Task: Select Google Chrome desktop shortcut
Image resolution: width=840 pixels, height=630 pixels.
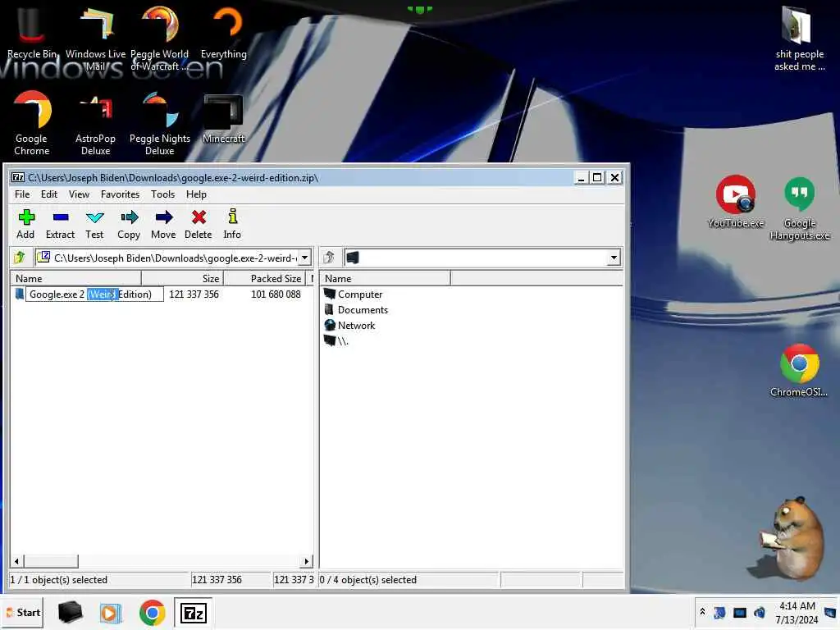Action: pyautogui.click(x=32, y=123)
